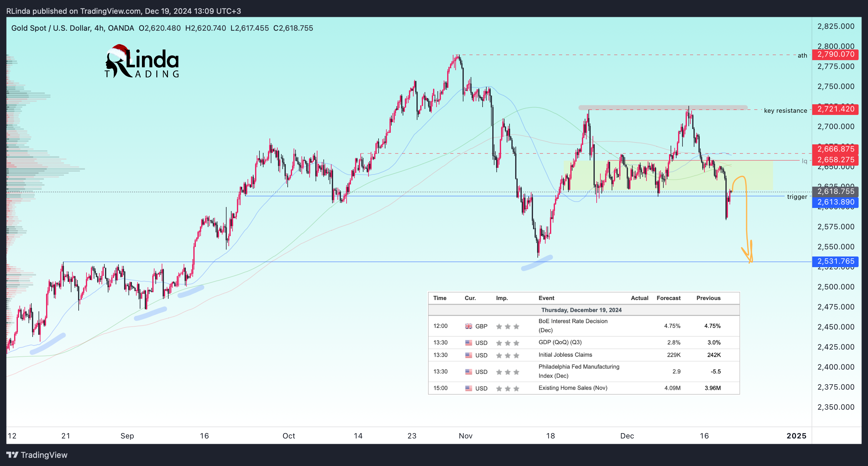
Task: Click the red 2,658.275 price label
Action: pos(835,160)
